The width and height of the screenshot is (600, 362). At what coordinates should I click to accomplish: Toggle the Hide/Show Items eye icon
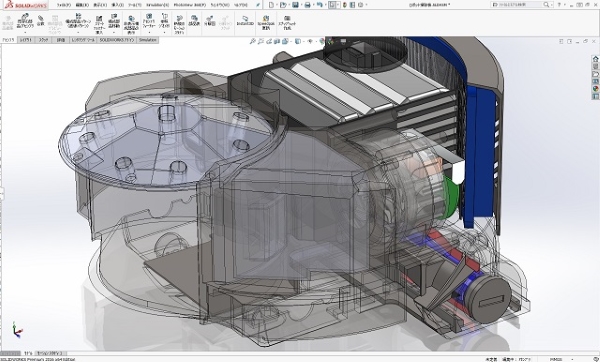coord(310,41)
